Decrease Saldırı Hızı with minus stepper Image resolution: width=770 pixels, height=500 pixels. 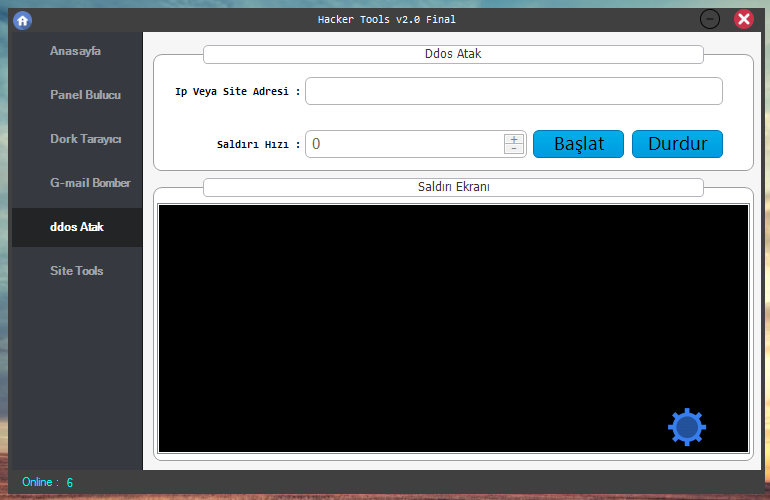514,149
